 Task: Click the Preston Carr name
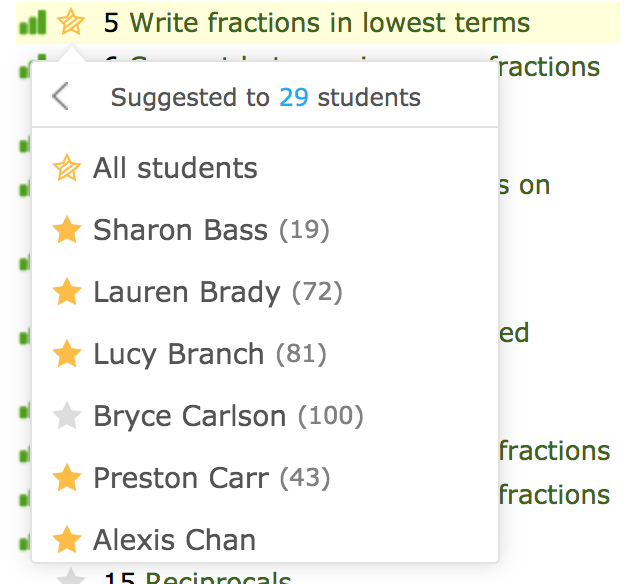(180, 478)
